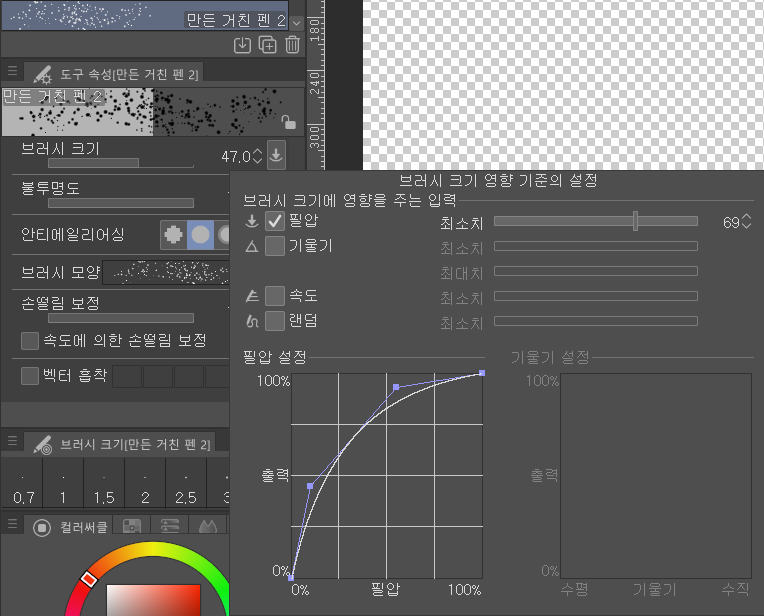Click the 69 minimum value stepper arrows

click(x=747, y=222)
